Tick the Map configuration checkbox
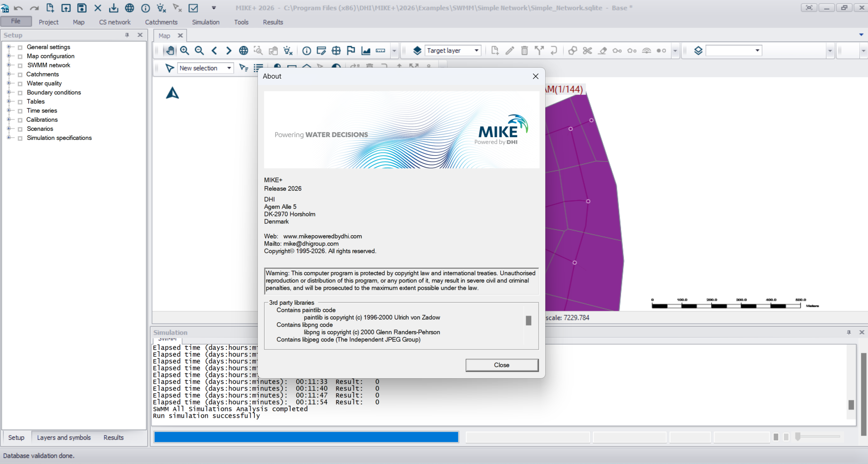 (x=20, y=56)
